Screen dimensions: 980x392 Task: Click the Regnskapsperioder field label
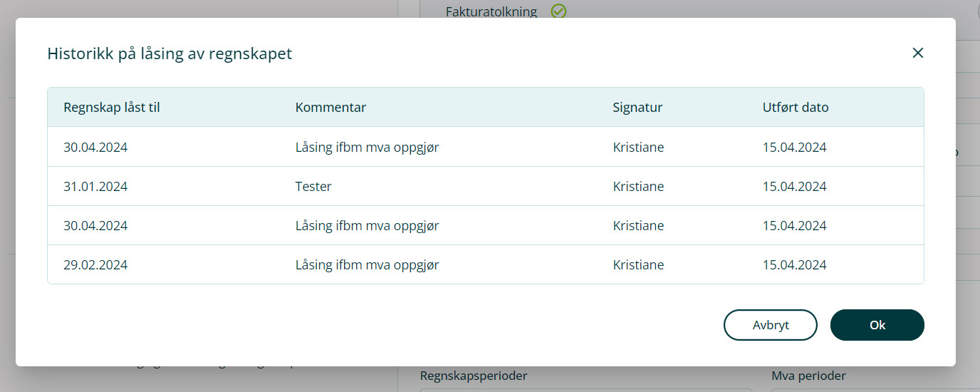(x=474, y=376)
